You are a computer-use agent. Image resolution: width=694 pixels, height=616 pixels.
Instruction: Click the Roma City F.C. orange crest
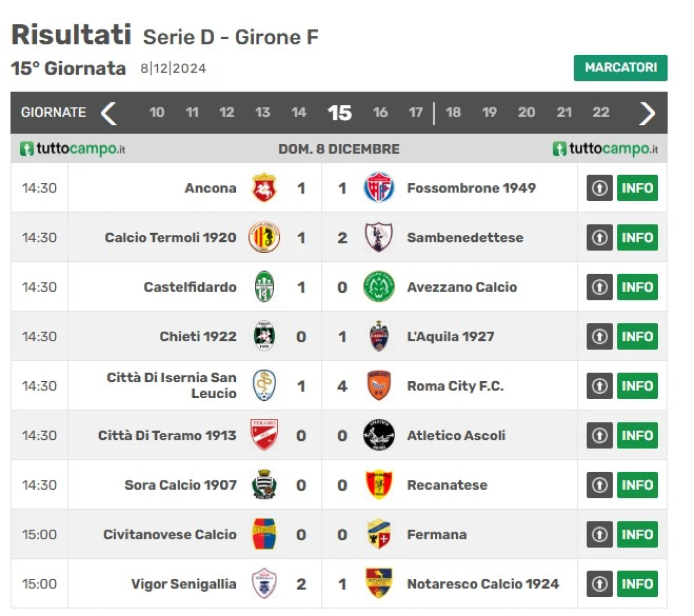coord(378,386)
